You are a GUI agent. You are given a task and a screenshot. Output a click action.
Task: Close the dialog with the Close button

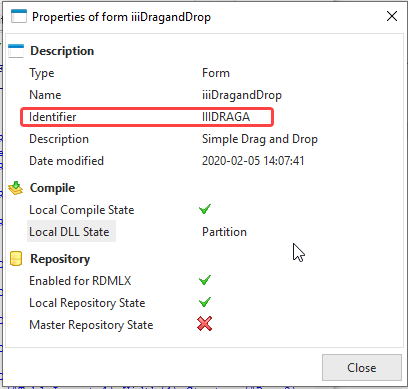point(362,368)
